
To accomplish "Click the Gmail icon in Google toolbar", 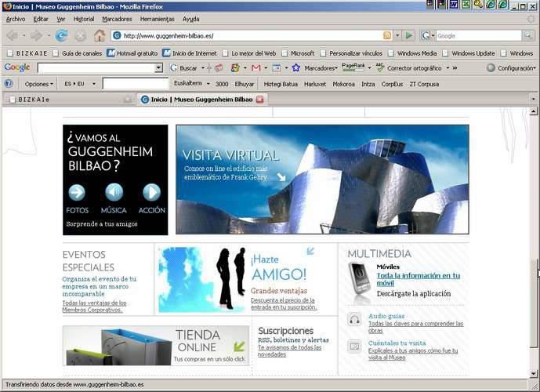I will (x=256, y=68).
